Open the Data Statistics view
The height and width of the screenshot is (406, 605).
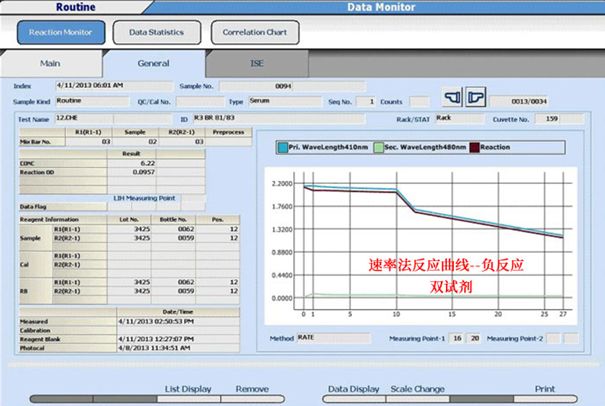pyautogui.click(x=157, y=32)
